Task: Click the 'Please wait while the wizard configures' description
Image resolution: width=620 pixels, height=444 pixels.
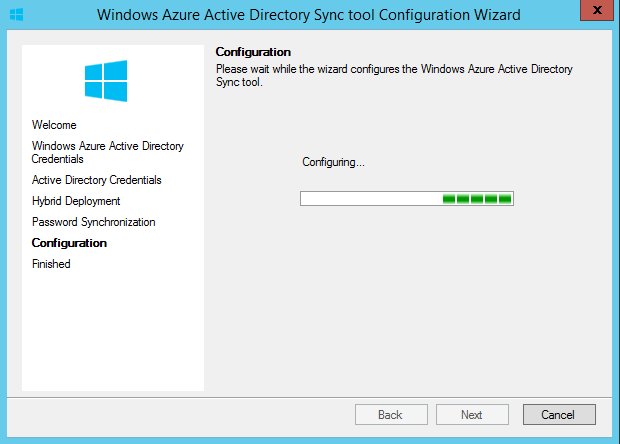Action: pyautogui.click(x=394, y=75)
